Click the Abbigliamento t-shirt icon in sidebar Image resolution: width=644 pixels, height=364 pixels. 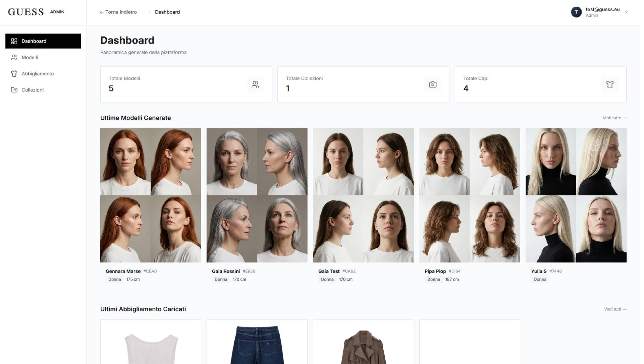click(14, 74)
